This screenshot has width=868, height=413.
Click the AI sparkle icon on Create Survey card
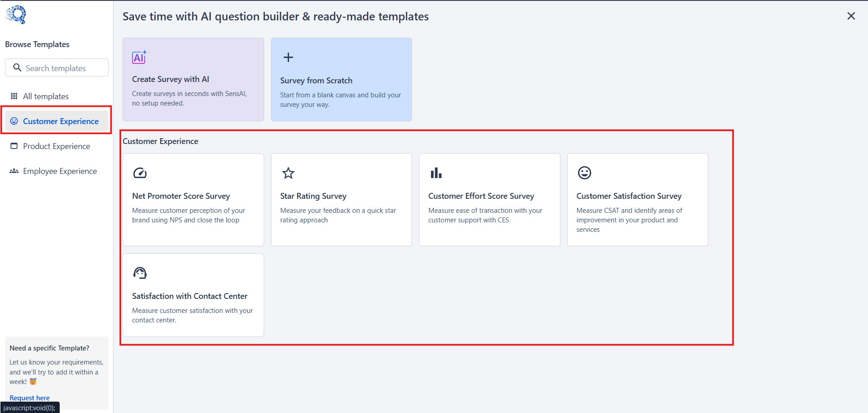tap(139, 57)
